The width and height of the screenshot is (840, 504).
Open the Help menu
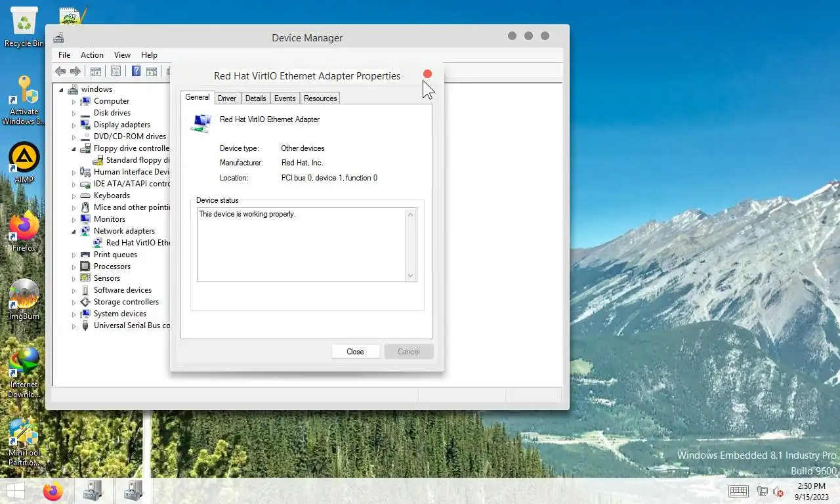pyautogui.click(x=149, y=55)
